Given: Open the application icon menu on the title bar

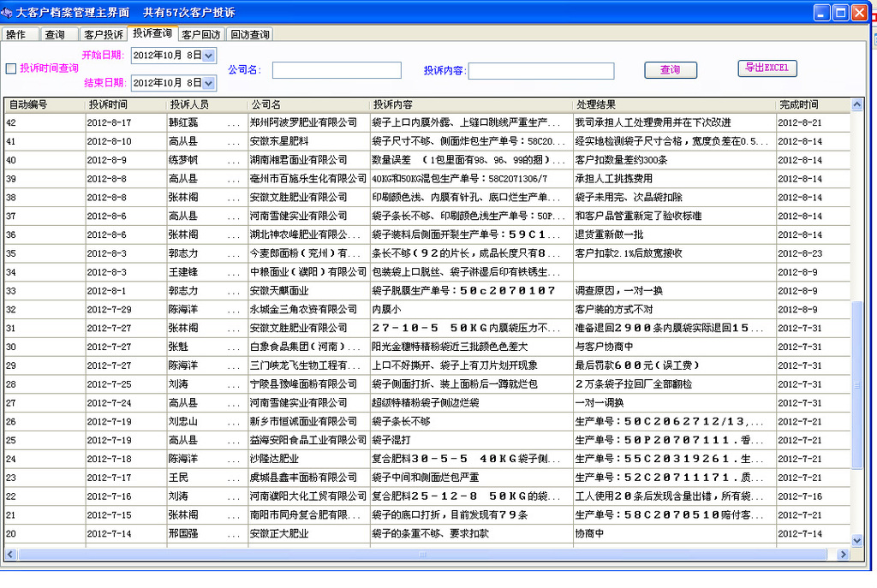Looking at the screenshot, I should click(x=9, y=11).
